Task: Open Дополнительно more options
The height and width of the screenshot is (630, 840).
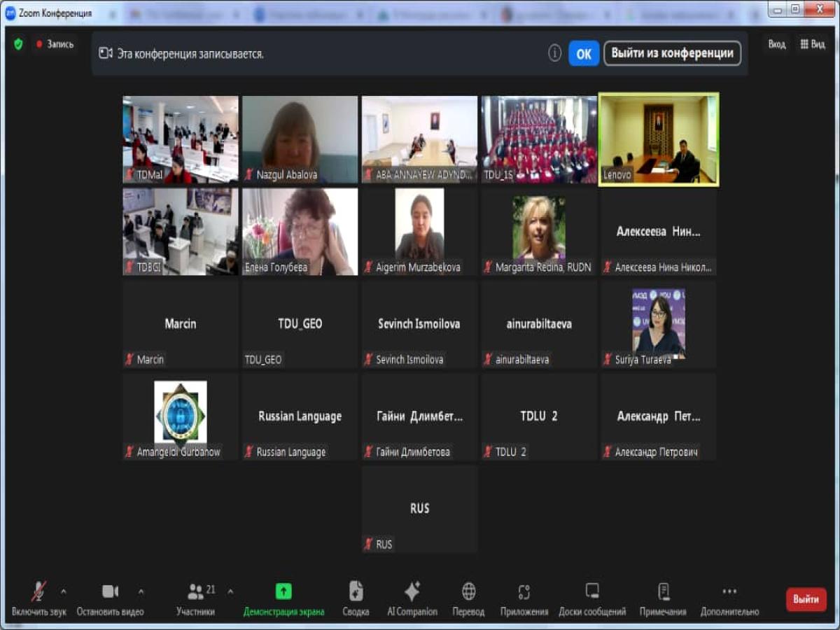Action: 729,599
